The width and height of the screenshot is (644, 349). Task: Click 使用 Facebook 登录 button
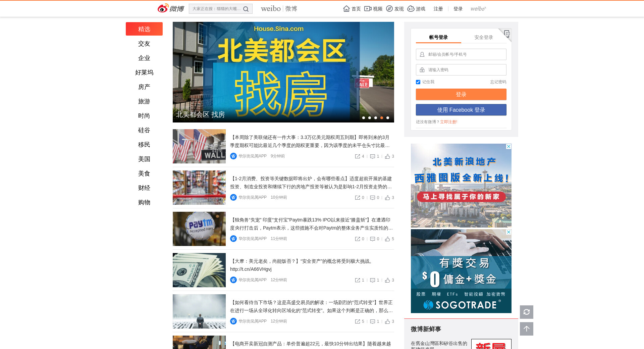coord(461,110)
